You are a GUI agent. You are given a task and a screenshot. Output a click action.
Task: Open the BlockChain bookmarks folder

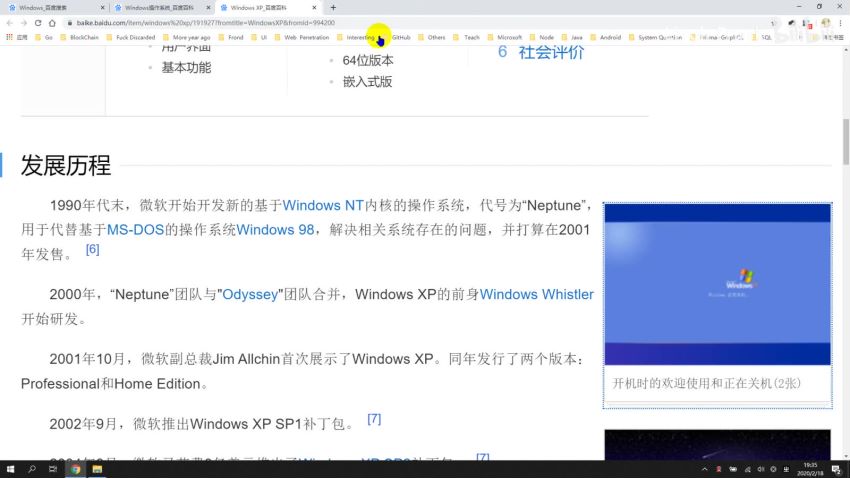tap(79, 37)
